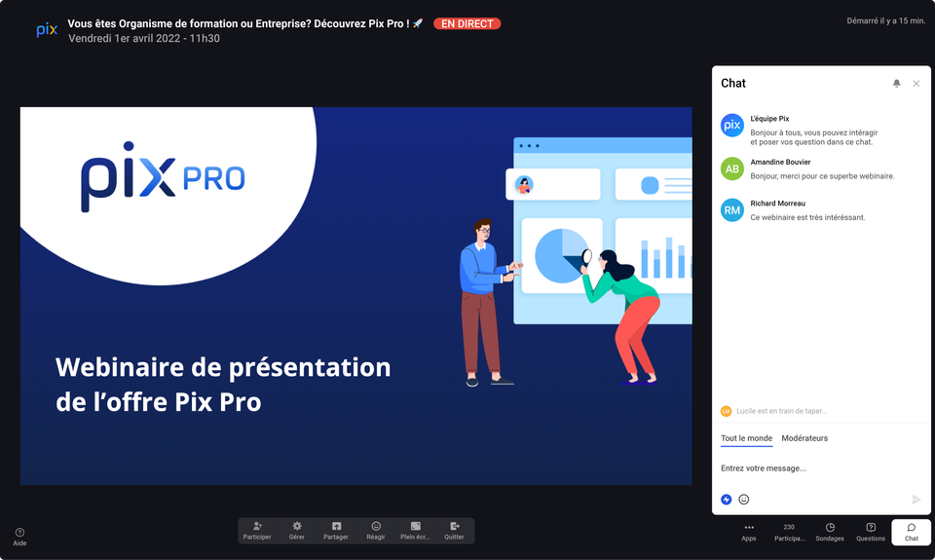
Task: Open the Participants list showing 230
Action: click(790, 533)
